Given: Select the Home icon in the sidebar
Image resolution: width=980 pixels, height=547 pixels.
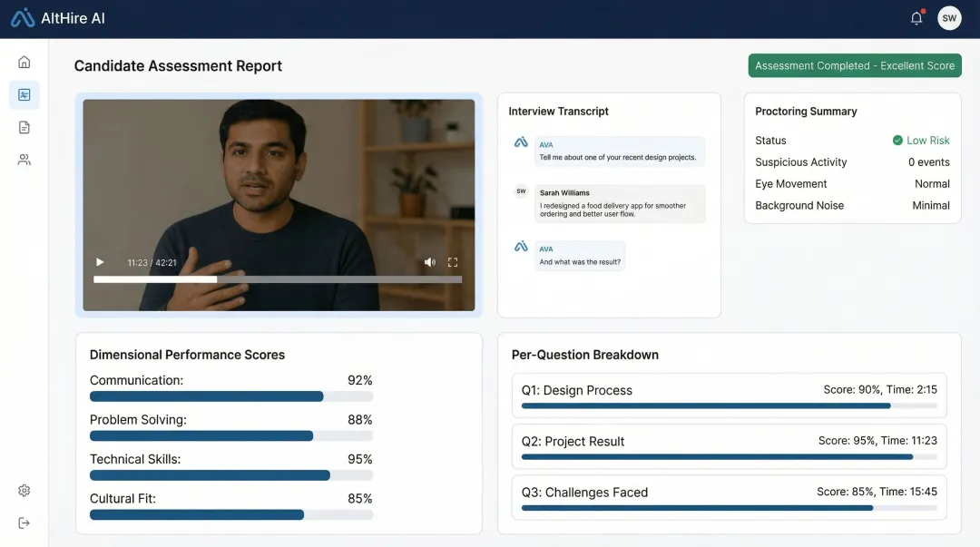Looking at the screenshot, I should tap(24, 62).
